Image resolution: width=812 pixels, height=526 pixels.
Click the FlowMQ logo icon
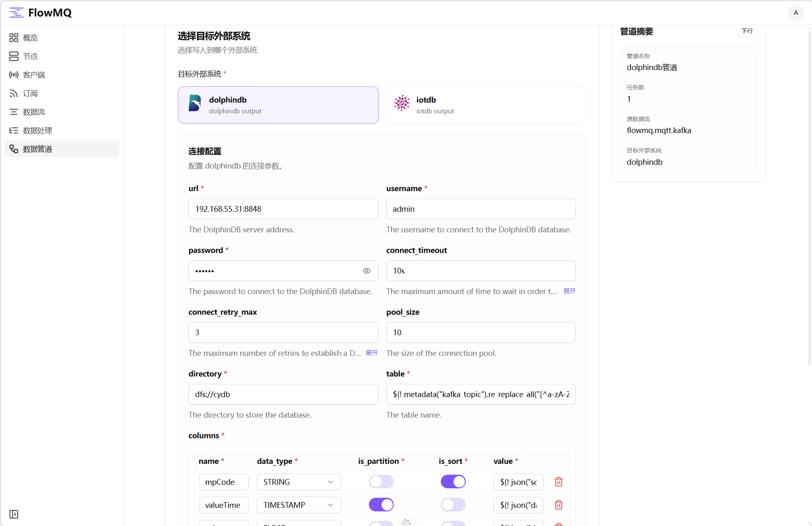point(16,13)
